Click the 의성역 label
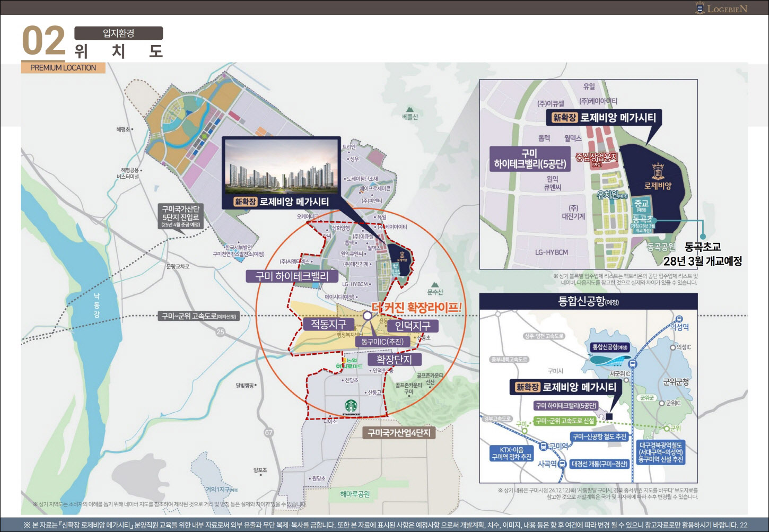 679,327
